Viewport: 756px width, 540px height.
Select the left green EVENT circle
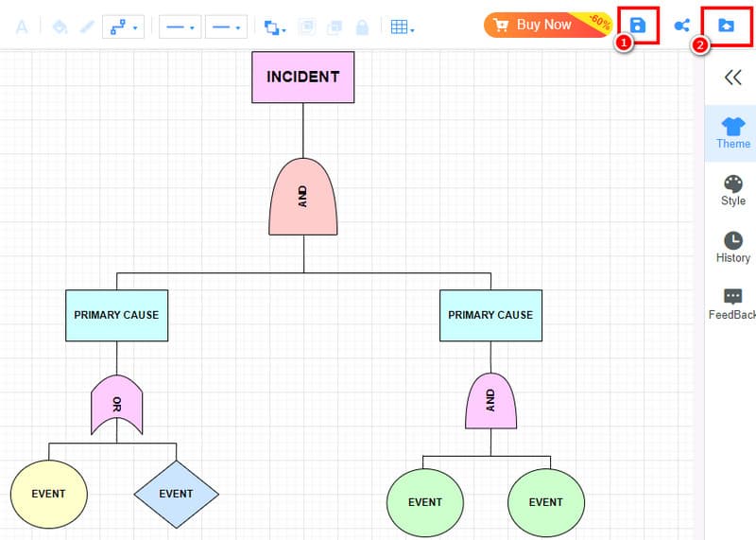[x=425, y=503]
